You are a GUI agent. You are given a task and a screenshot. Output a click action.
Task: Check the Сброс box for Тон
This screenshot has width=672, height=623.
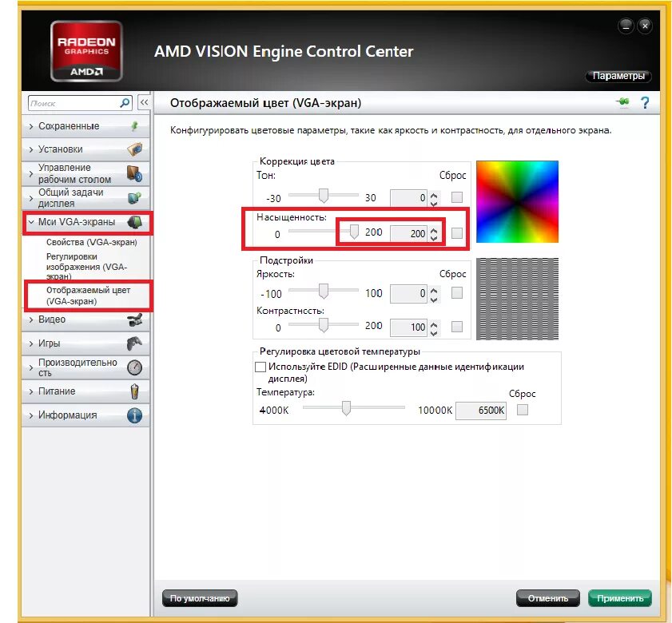pyautogui.click(x=457, y=197)
